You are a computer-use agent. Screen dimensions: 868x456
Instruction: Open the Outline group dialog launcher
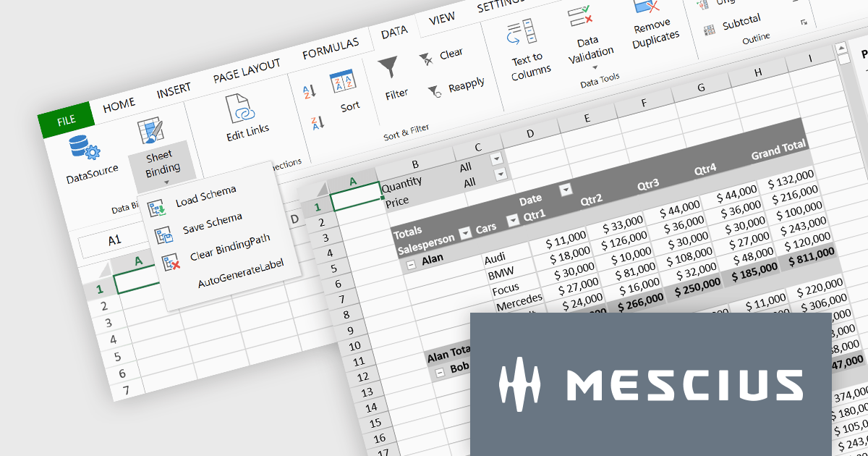click(803, 23)
